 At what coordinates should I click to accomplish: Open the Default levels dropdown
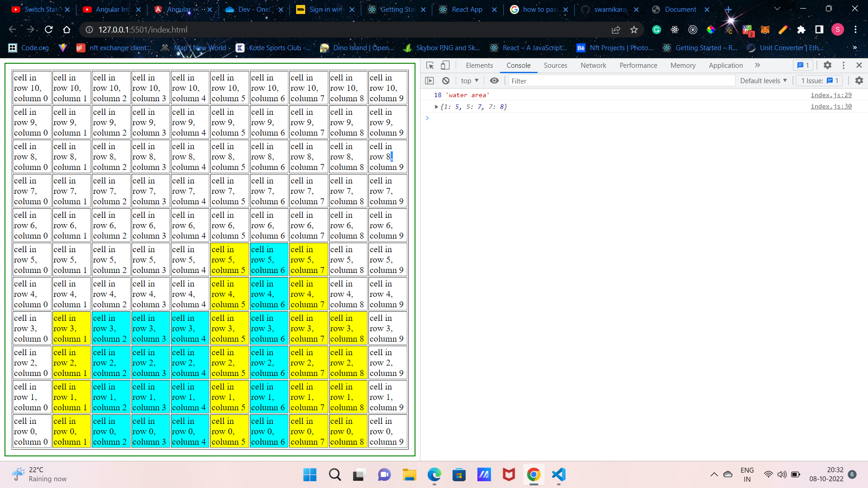click(x=763, y=81)
